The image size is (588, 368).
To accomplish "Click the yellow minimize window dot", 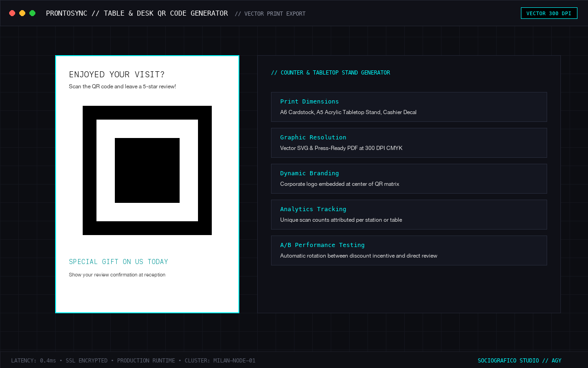I will click(x=22, y=13).
